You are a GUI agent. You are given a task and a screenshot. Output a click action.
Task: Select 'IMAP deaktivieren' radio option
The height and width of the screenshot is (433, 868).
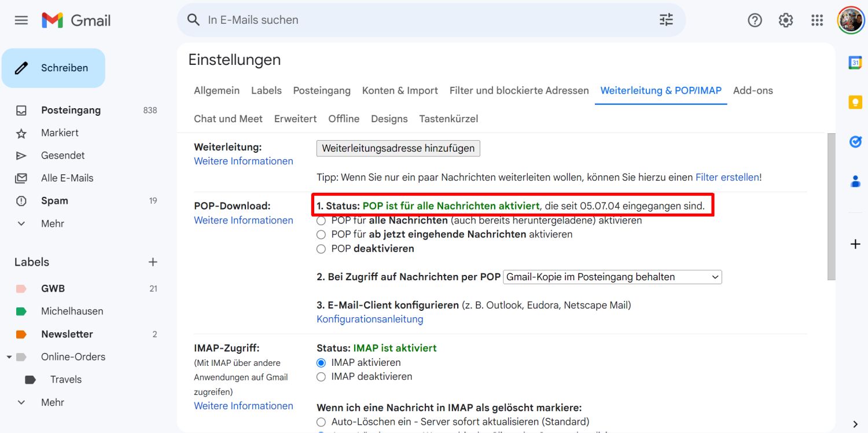321,377
